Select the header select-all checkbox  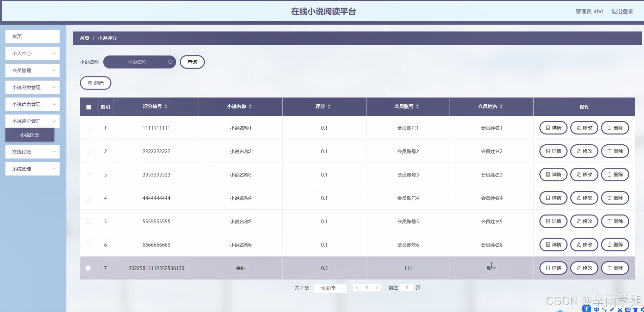coord(88,107)
